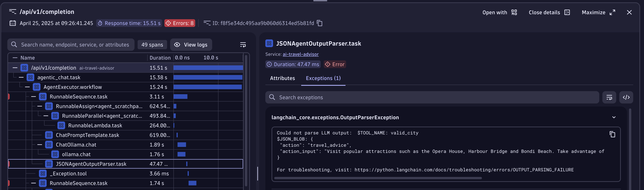Click the AgentExecutor.workflow span icon
644x190 pixels.
[x=36, y=87]
